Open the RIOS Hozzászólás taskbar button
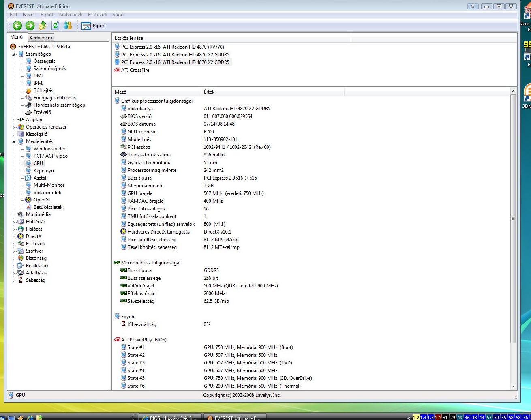 (x=170, y=417)
